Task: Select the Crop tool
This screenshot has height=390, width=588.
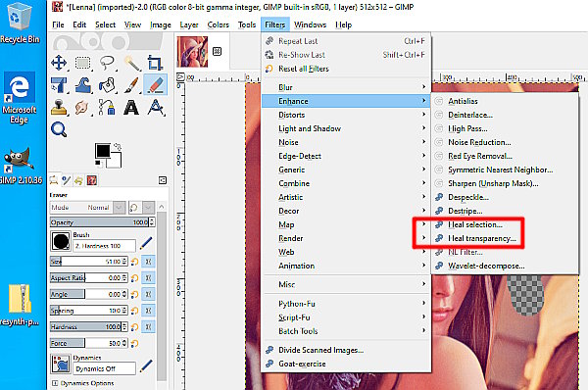Action: [x=155, y=63]
